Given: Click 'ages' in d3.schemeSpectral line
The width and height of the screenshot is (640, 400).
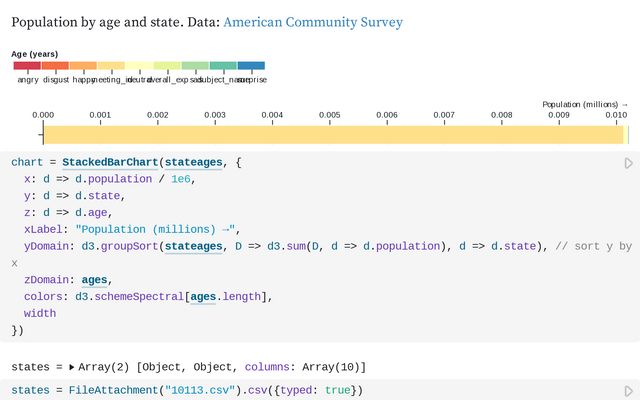Looking at the screenshot, I should 202,297.
